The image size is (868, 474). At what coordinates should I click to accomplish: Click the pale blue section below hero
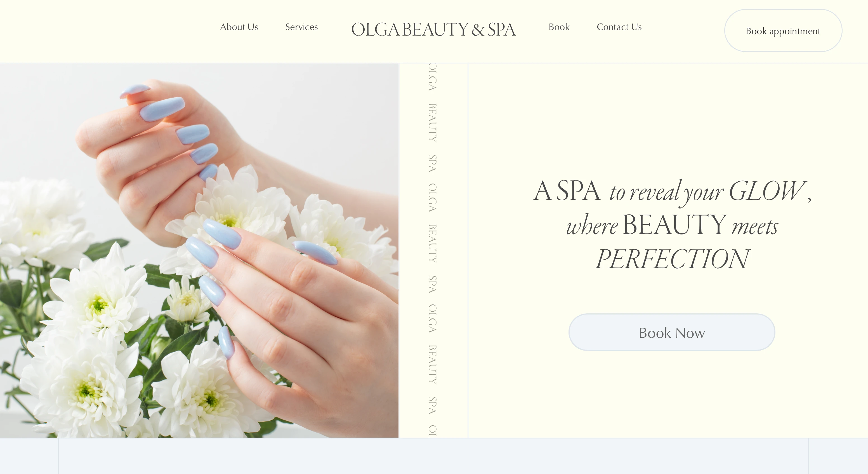click(x=433, y=456)
